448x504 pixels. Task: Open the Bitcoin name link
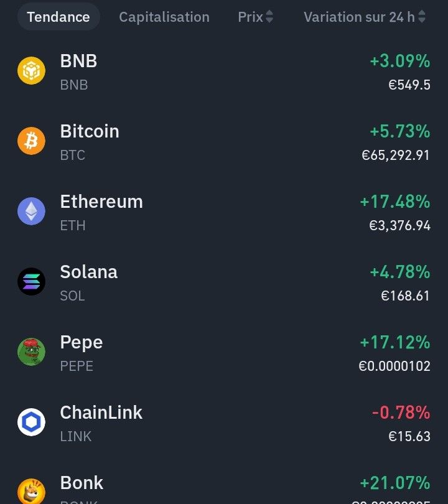tap(90, 131)
